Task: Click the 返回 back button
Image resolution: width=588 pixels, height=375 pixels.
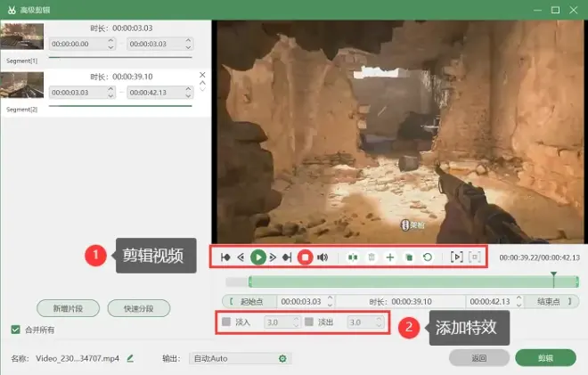Action: pos(479,358)
